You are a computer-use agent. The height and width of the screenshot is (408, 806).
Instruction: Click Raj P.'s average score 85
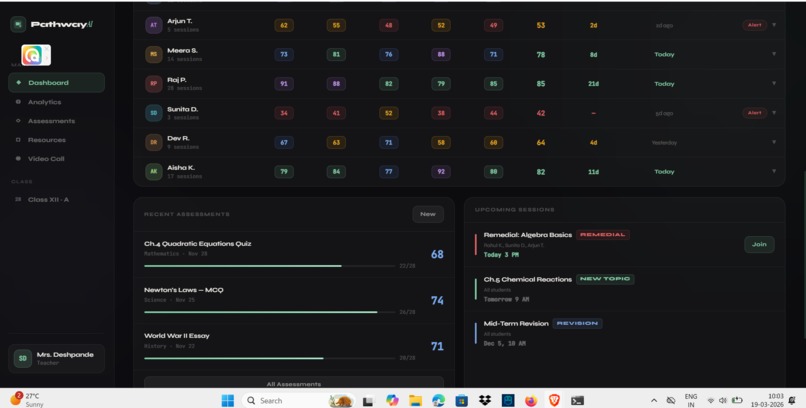(x=541, y=84)
